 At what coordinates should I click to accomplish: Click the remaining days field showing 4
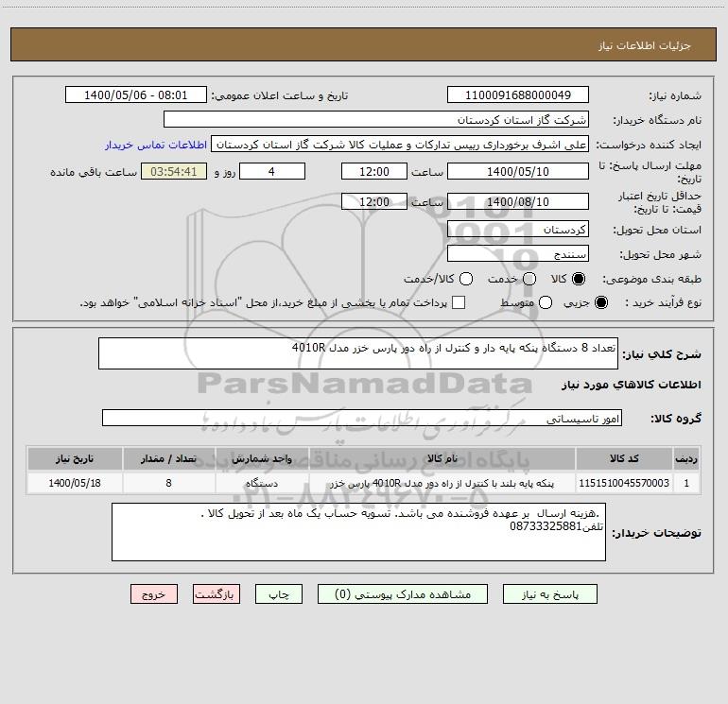[272, 171]
